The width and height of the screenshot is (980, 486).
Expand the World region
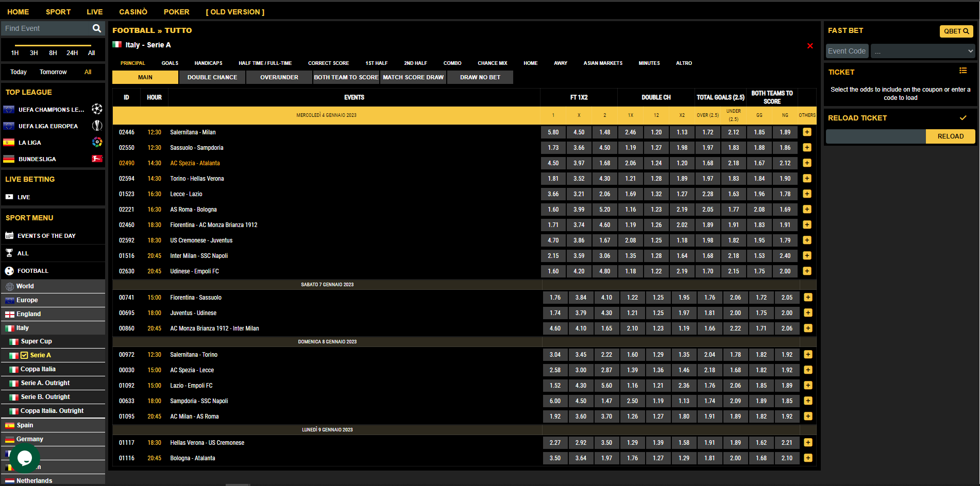click(53, 286)
